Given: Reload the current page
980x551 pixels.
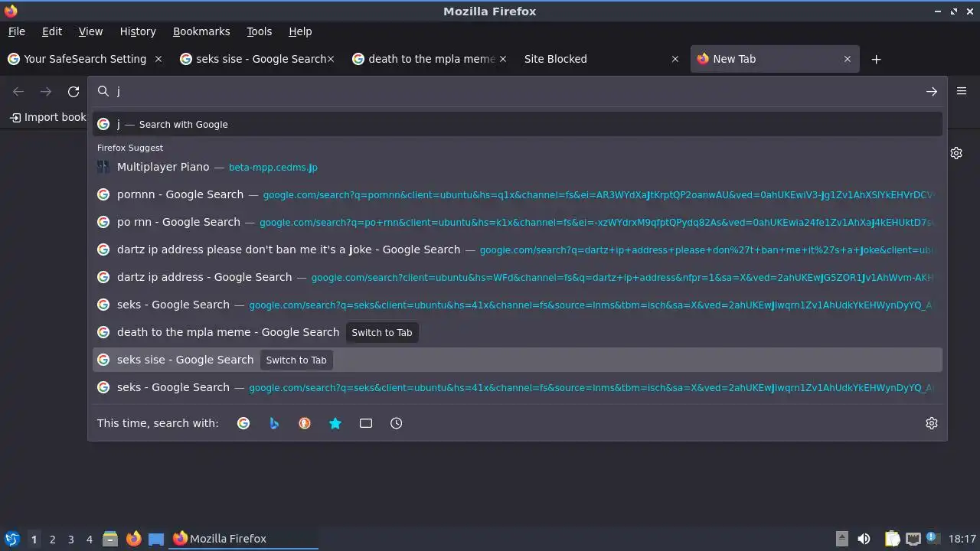Looking at the screenshot, I should pos(73,92).
